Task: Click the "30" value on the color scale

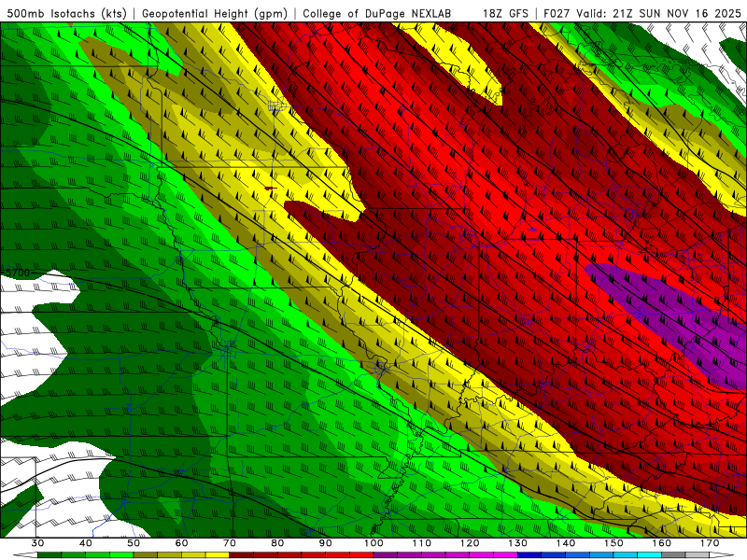Action: (x=37, y=543)
